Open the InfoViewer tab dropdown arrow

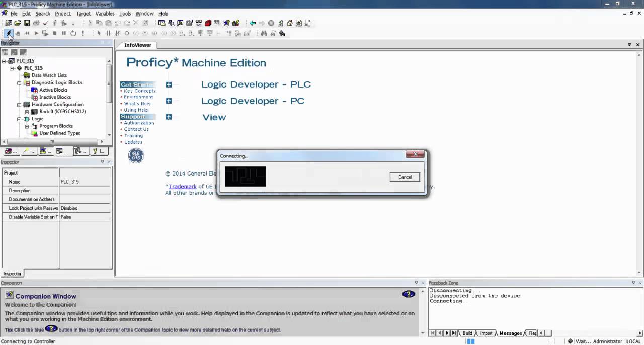click(x=629, y=45)
